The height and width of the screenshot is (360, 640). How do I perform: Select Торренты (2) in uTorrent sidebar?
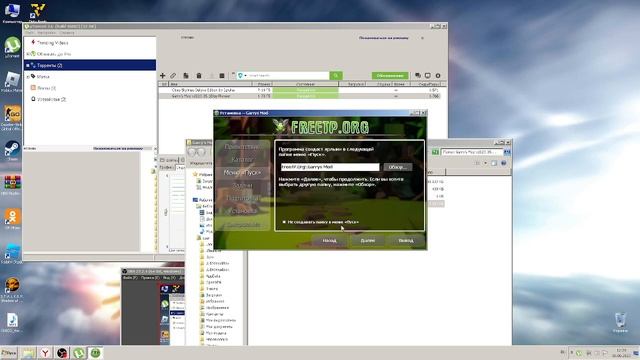(90, 65)
